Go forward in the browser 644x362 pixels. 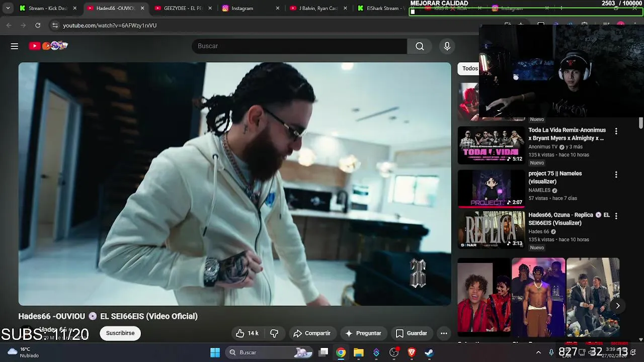tap(23, 25)
